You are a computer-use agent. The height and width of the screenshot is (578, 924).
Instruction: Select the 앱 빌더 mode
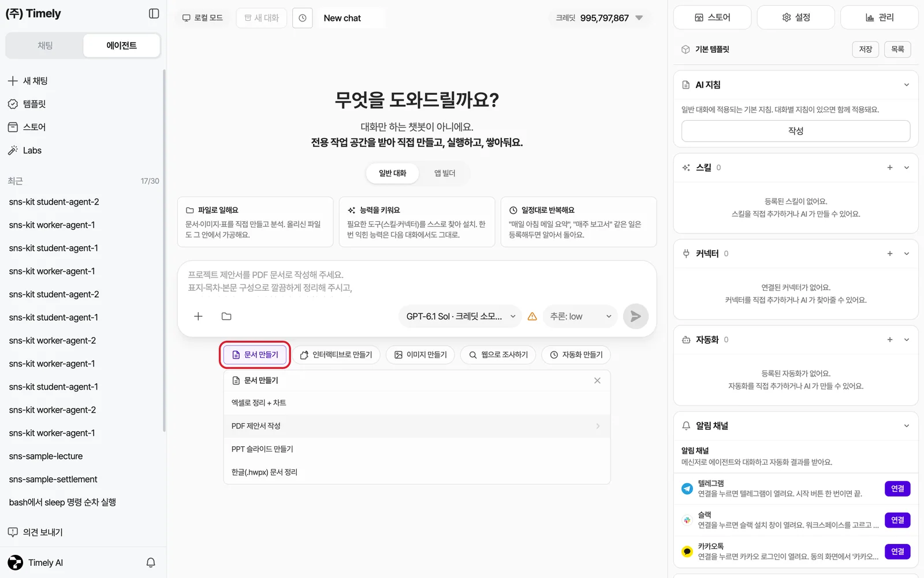pos(445,173)
